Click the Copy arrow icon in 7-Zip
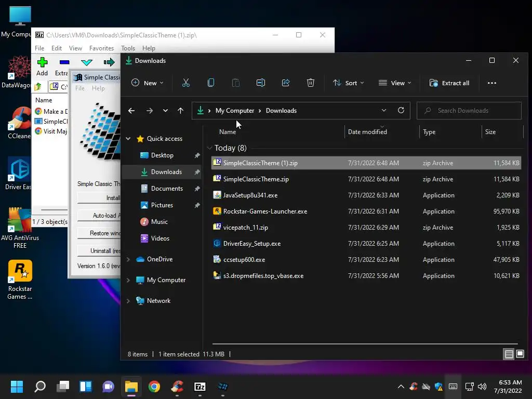Image resolution: width=532 pixels, height=399 pixels. pos(109,62)
